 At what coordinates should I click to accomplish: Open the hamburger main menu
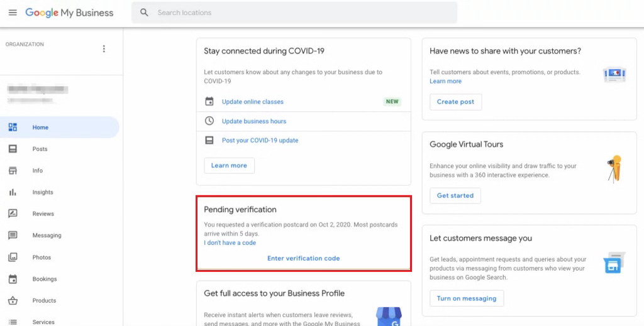click(x=13, y=13)
